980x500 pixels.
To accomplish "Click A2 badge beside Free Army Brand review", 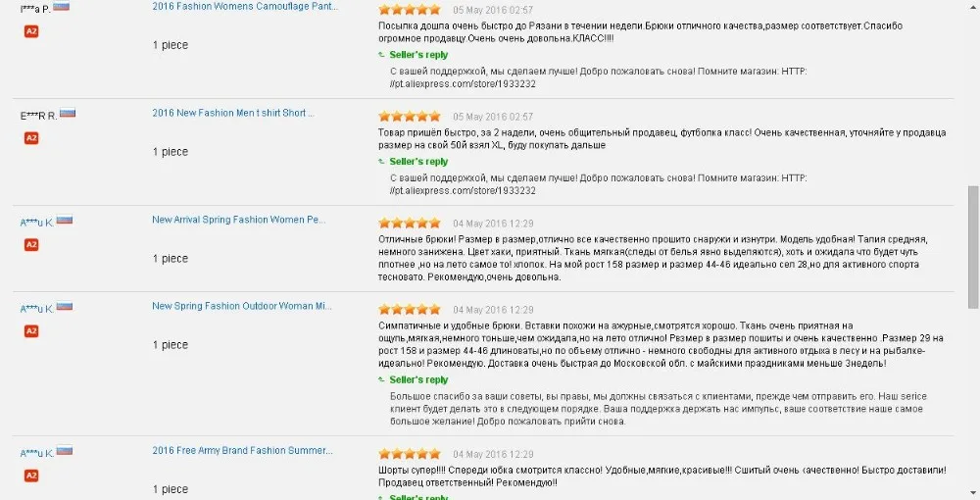I will pyautogui.click(x=31, y=475).
